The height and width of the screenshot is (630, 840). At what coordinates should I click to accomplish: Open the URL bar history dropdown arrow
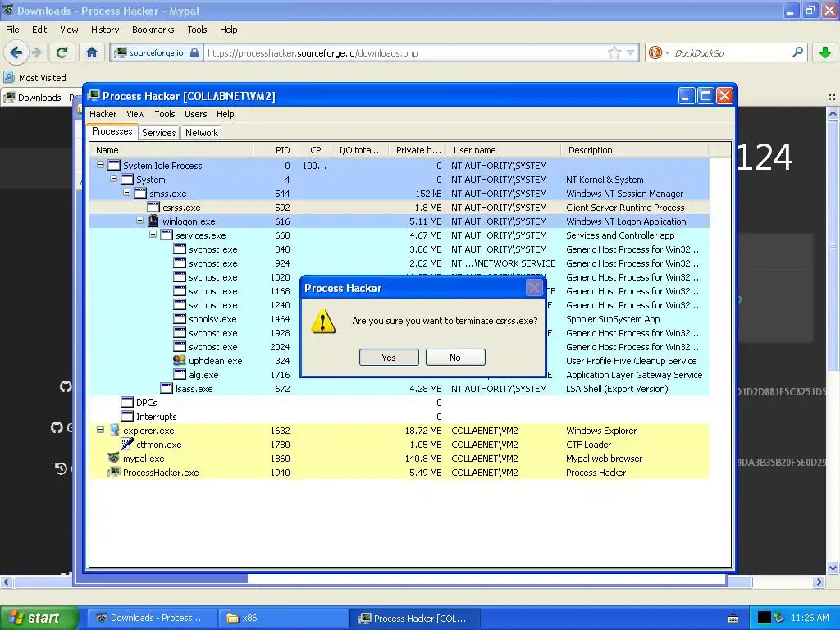click(631, 52)
